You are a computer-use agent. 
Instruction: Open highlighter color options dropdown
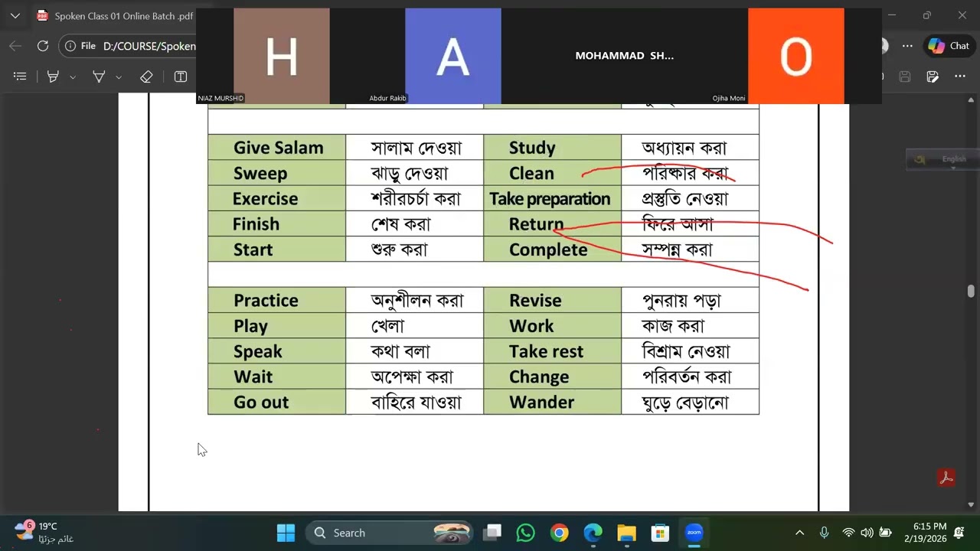coord(73,77)
